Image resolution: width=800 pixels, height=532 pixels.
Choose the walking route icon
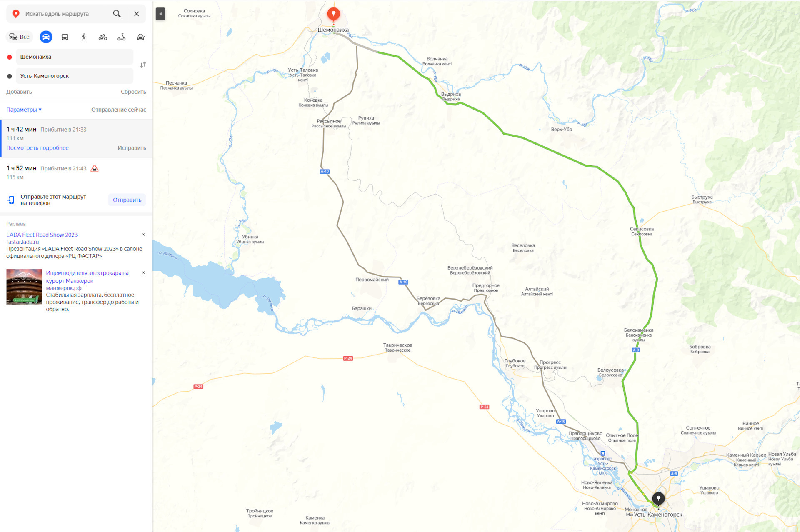[x=84, y=37]
